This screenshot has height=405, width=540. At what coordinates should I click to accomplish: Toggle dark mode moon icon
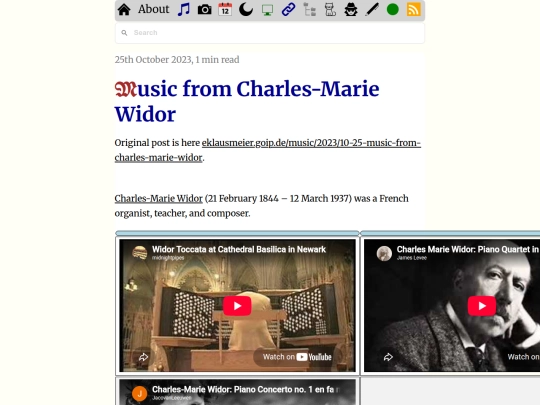pos(246,9)
